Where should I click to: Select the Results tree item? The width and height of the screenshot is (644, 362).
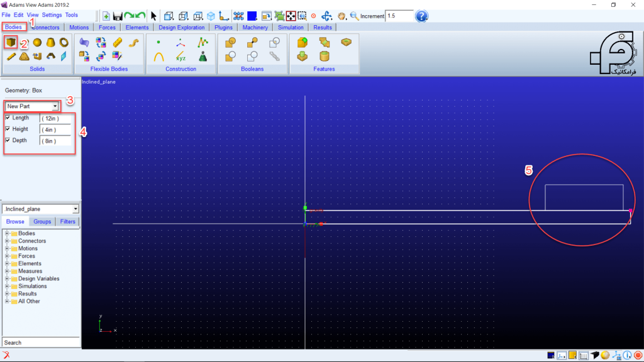(x=27, y=294)
